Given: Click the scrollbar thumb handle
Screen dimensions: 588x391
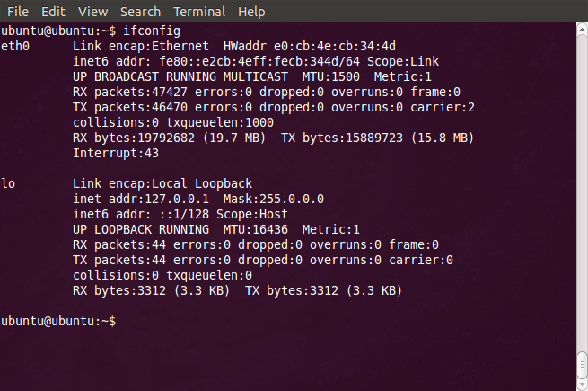Looking at the screenshot, I should point(582,365).
